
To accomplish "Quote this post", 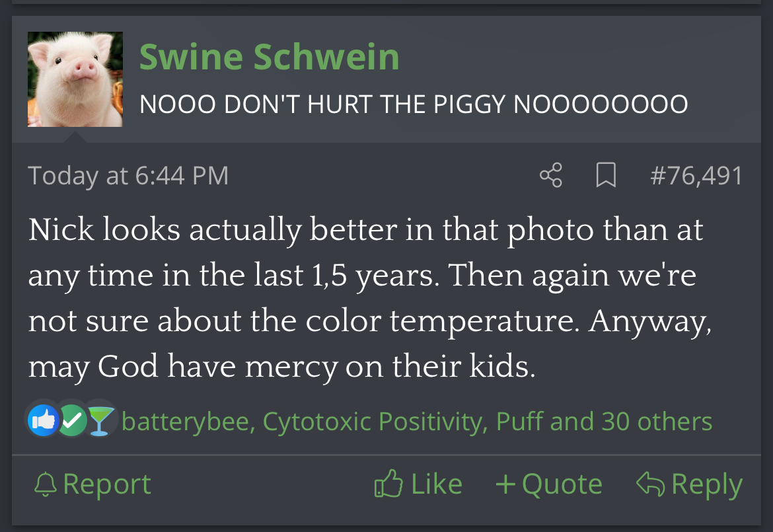I will pyautogui.click(x=548, y=484).
